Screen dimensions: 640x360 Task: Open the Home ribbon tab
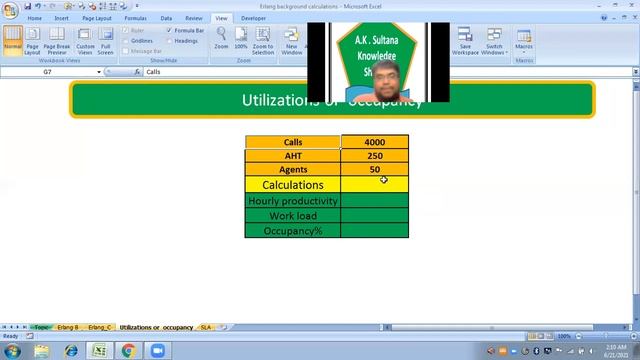point(35,18)
